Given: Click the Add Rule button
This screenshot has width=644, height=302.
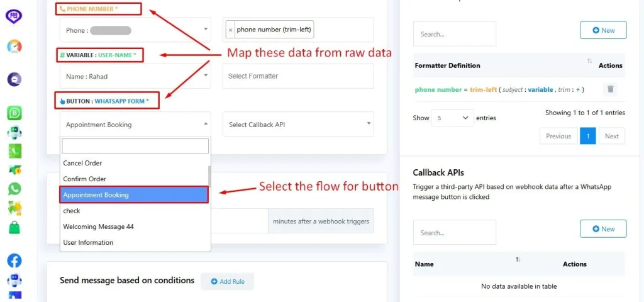Looking at the screenshot, I should [x=227, y=281].
